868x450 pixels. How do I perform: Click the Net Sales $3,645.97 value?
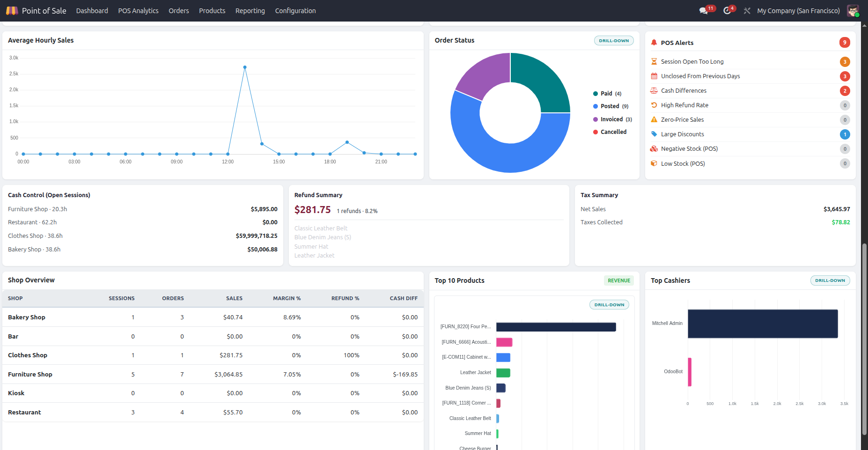[x=837, y=209]
